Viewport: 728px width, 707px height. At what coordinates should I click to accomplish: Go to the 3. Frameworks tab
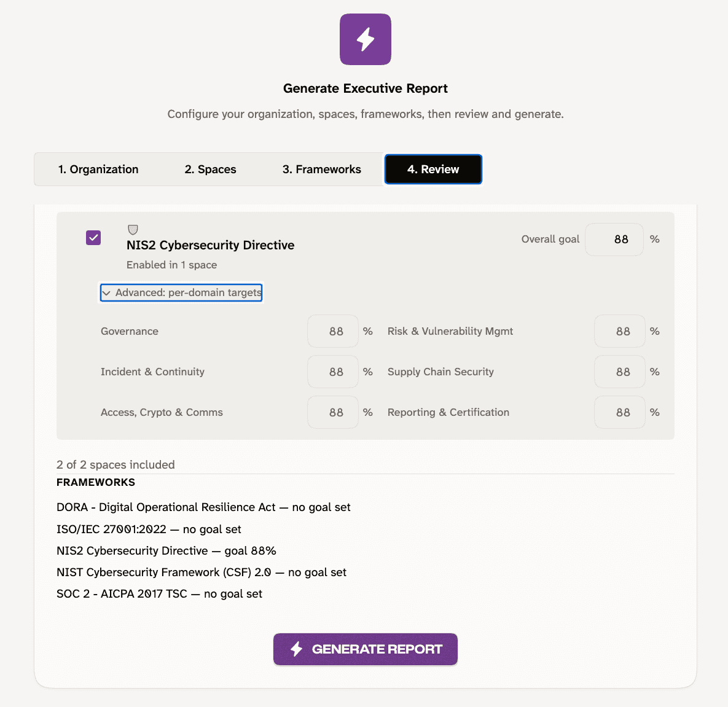(321, 170)
